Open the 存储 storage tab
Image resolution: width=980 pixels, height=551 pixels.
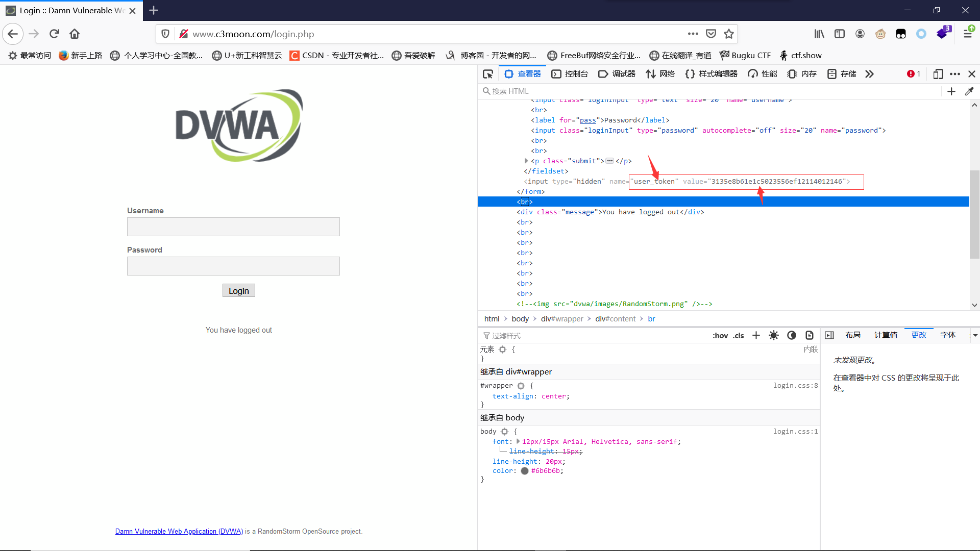[x=842, y=74]
